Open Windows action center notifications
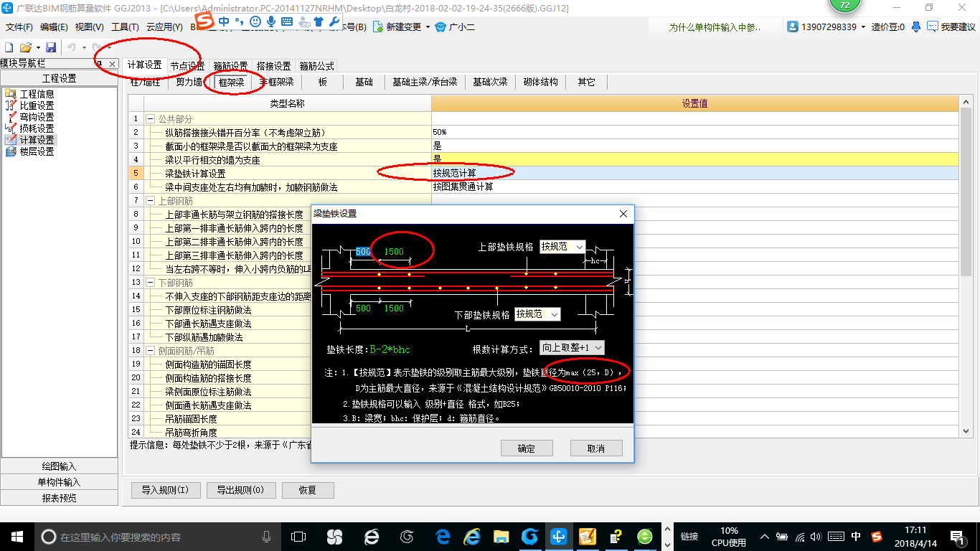 point(958,536)
